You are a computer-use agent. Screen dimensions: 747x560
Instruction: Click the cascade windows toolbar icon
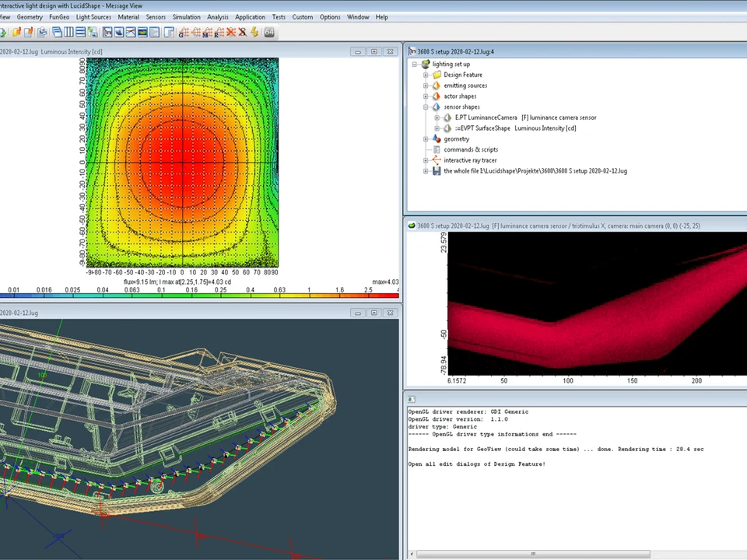[x=57, y=32]
